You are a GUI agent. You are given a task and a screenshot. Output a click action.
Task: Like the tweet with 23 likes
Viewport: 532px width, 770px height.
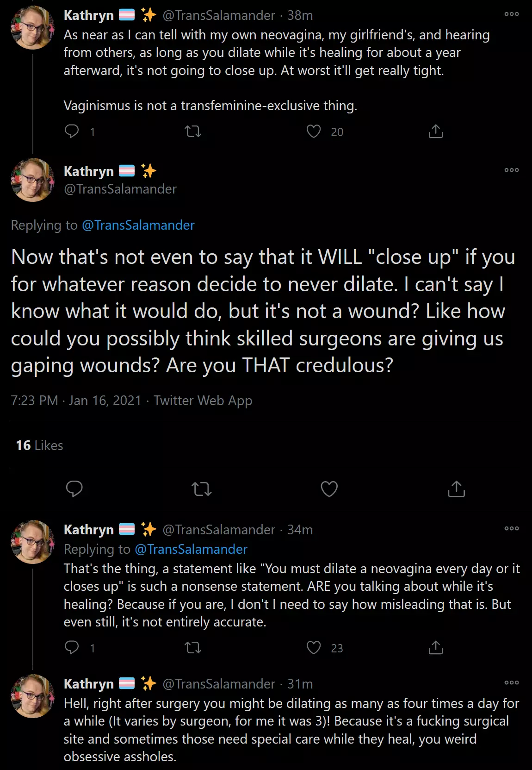(x=314, y=647)
